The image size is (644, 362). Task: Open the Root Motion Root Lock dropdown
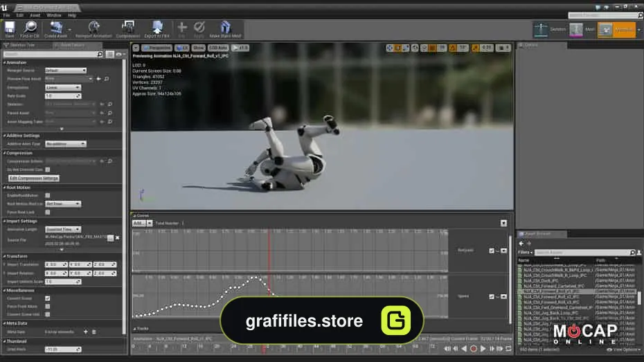pos(63,204)
